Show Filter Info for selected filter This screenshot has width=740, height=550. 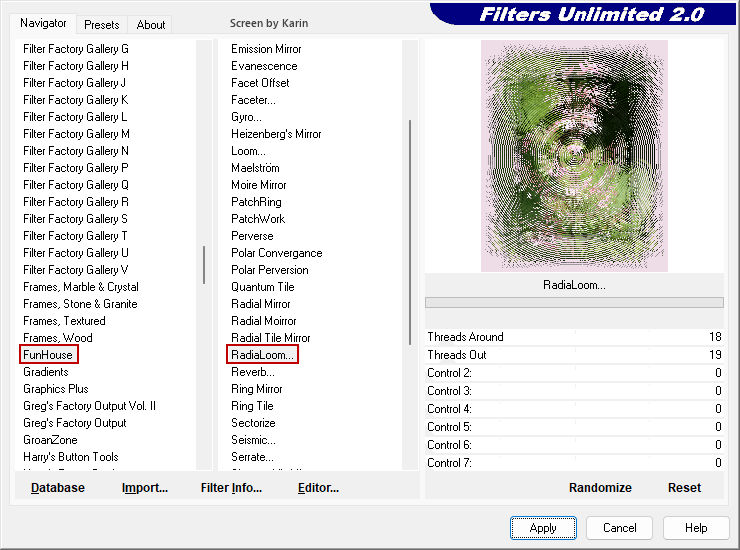point(231,488)
